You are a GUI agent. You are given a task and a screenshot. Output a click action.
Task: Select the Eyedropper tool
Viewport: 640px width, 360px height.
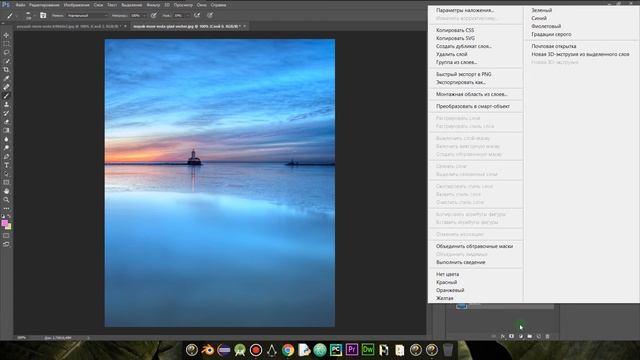click(6, 78)
